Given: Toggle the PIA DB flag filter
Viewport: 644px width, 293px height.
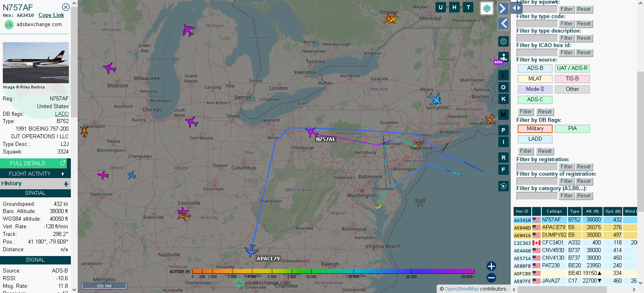Looking at the screenshot, I should click(572, 129).
